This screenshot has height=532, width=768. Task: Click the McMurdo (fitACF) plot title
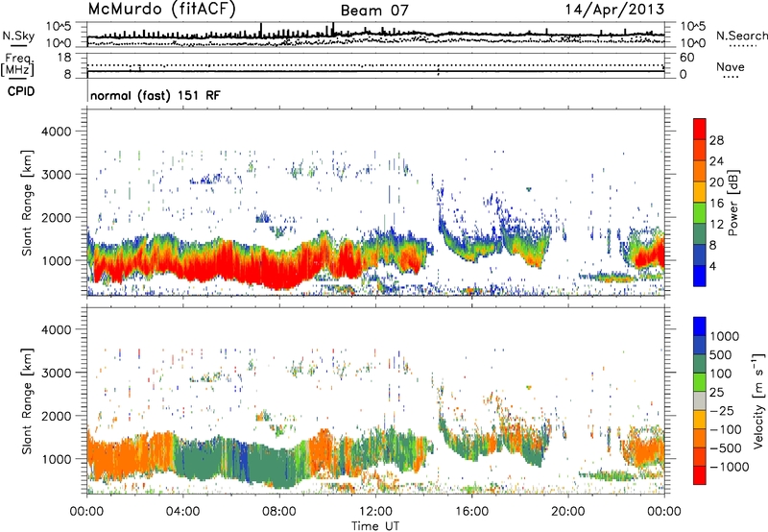point(161,9)
